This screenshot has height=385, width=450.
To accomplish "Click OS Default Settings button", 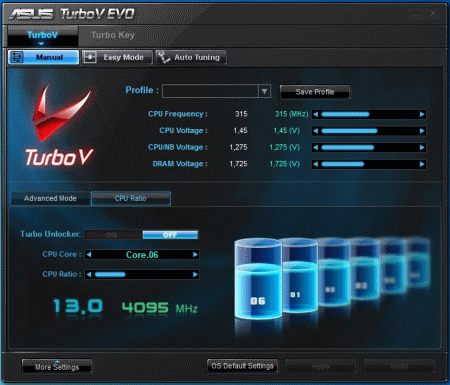I will point(242,366).
